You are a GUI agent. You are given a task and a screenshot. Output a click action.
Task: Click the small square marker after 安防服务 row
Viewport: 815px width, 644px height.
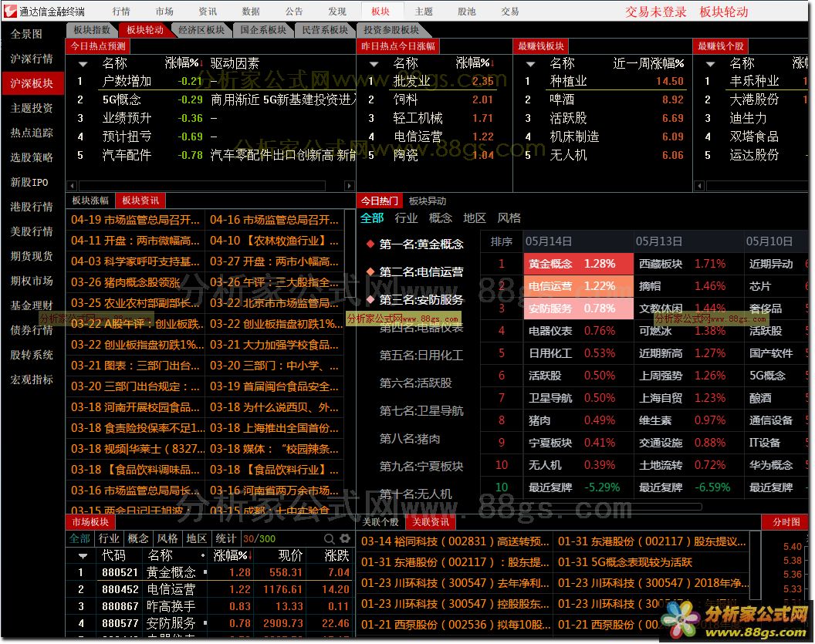click(x=205, y=622)
